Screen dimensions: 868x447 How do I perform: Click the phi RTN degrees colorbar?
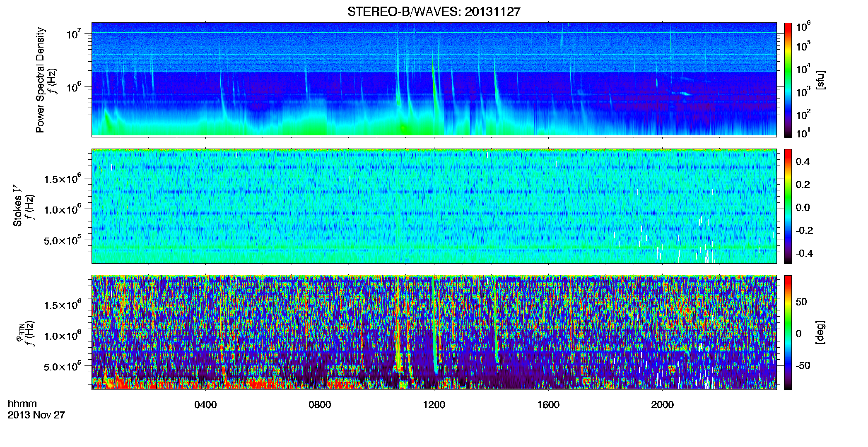click(x=788, y=332)
